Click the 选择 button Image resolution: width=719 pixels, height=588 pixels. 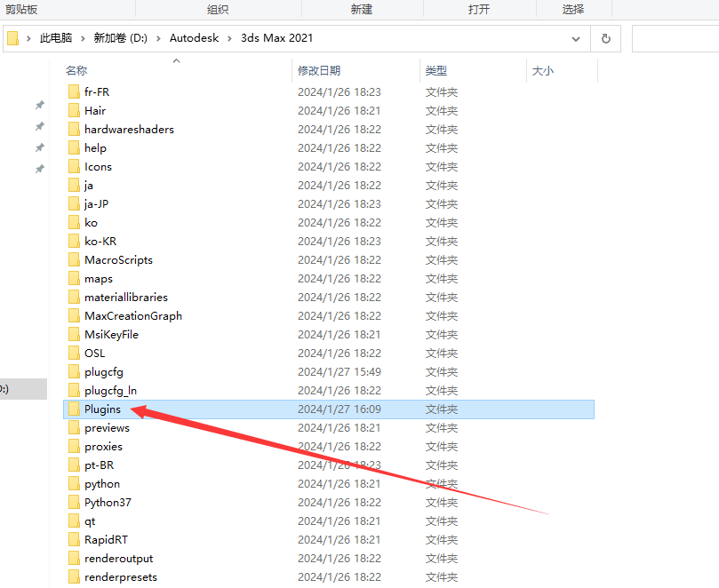point(573,9)
